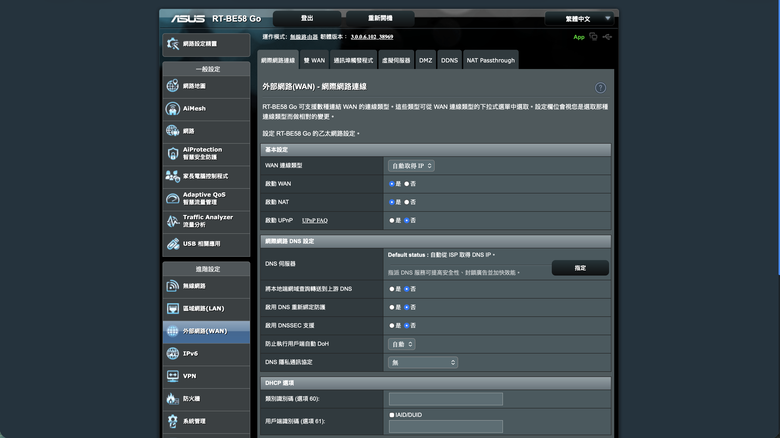Open NAT Passthrough tab
Screen dimensions: 780x438
pyautogui.click(x=490, y=60)
